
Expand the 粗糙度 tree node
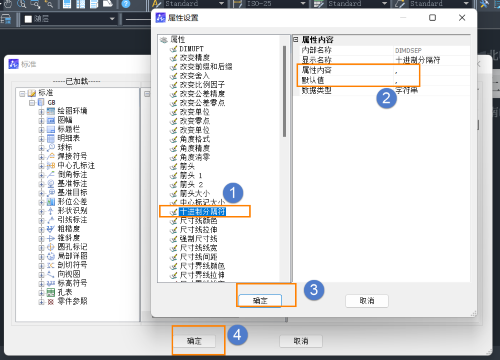click(41, 229)
